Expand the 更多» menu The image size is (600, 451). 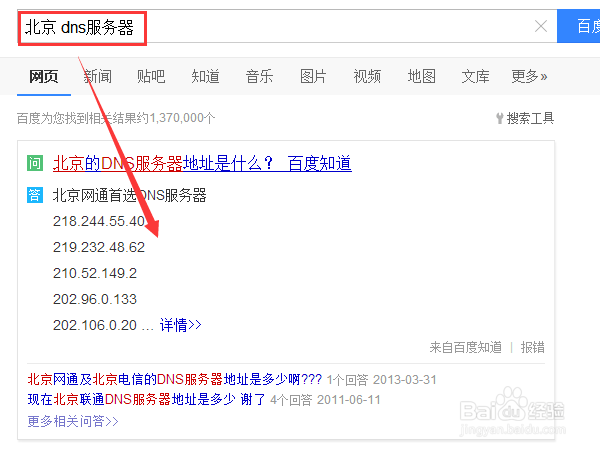529,77
